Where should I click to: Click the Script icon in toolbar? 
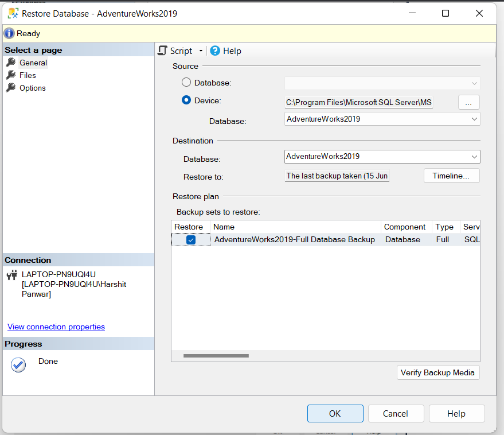[163, 51]
